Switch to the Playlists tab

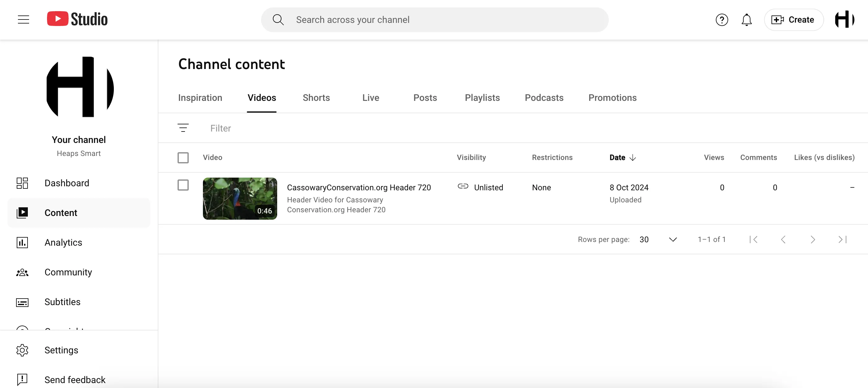482,98
